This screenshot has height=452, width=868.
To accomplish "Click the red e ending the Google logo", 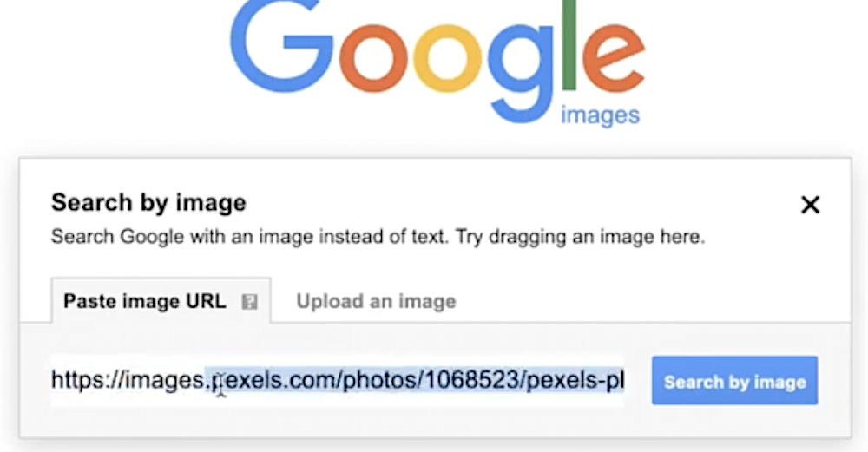I will point(613,58).
